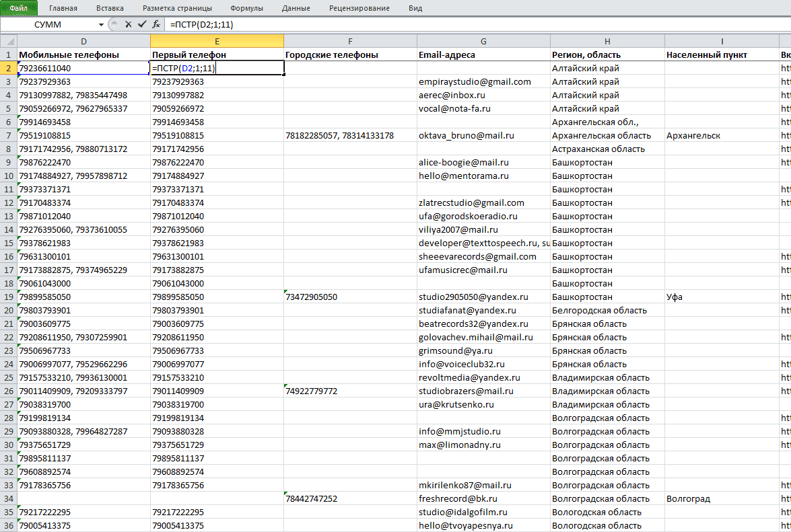Click the Email-адреса header cell
Image resolution: width=791 pixels, height=532 pixels.
click(x=483, y=55)
